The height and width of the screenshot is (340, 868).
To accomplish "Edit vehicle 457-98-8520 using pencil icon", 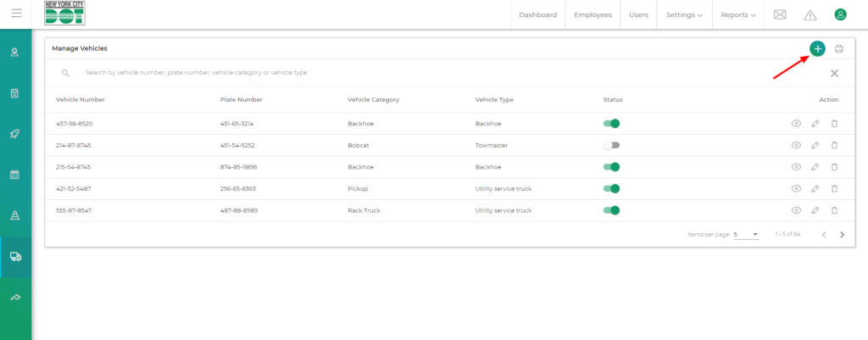I will tap(815, 124).
